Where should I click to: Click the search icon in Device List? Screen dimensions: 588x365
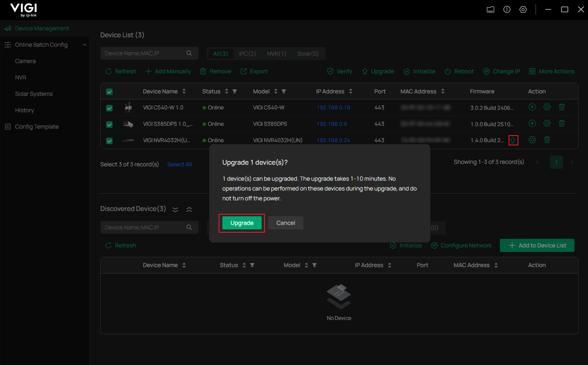(189, 53)
